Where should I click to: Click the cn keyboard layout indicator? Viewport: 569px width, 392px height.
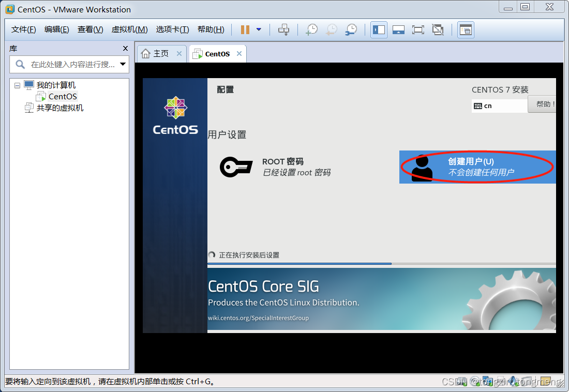click(x=499, y=106)
